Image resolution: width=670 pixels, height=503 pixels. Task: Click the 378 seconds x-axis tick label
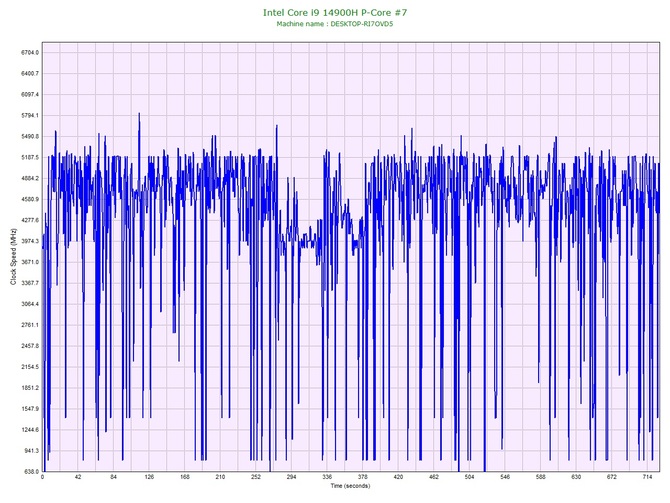pos(362,477)
